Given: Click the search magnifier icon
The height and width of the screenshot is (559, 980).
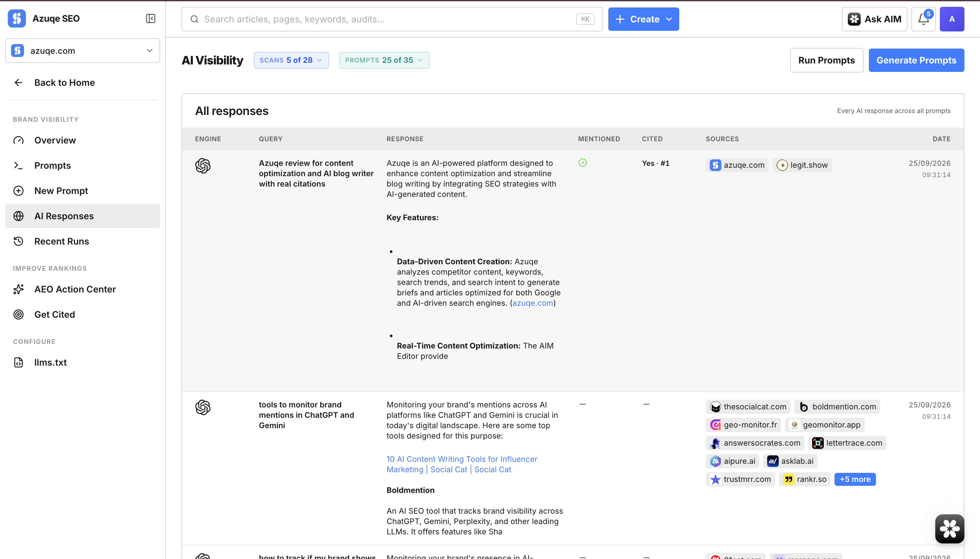Looking at the screenshot, I should (x=194, y=19).
